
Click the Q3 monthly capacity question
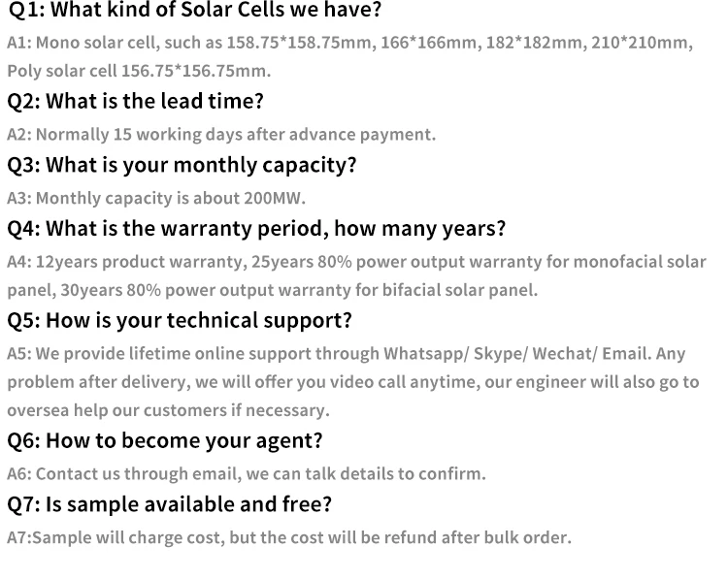[182, 165]
